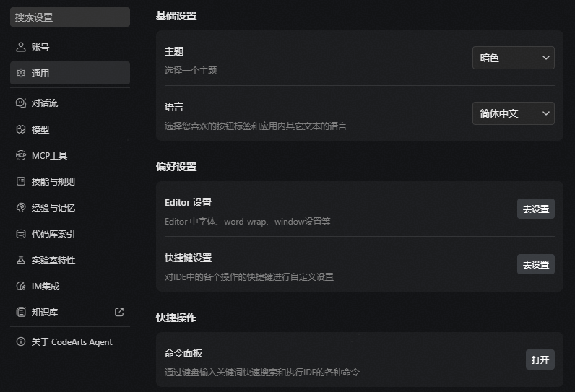Select the 关于 CodeArts Agent menu item
Screen dimensions: 575x392
click(70, 341)
